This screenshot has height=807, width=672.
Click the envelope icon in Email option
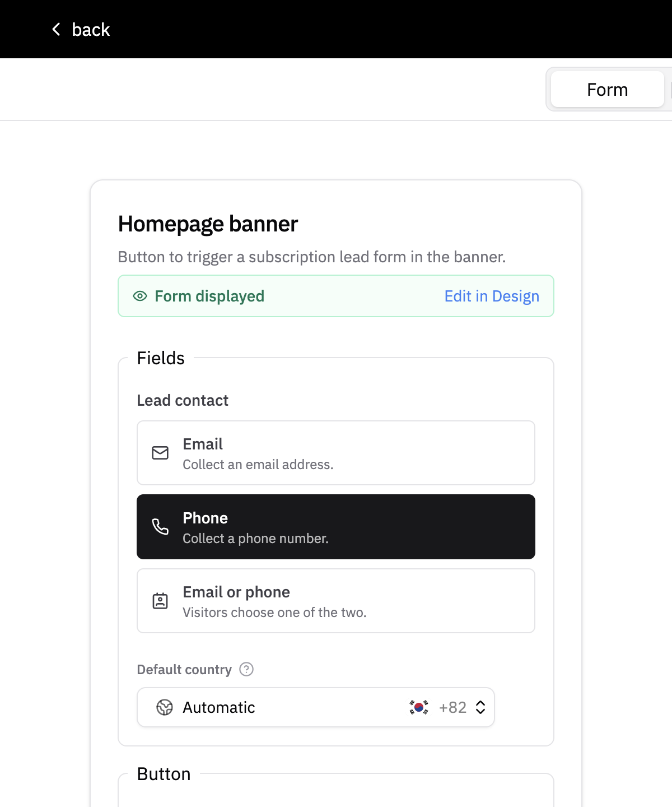coord(160,453)
